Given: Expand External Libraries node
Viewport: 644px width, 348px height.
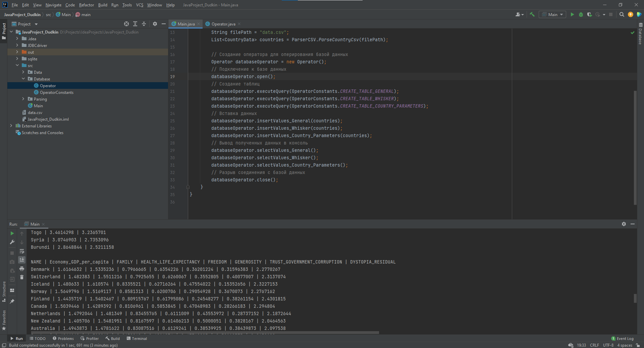Looking at the screenshot, I should coord(11,126).
